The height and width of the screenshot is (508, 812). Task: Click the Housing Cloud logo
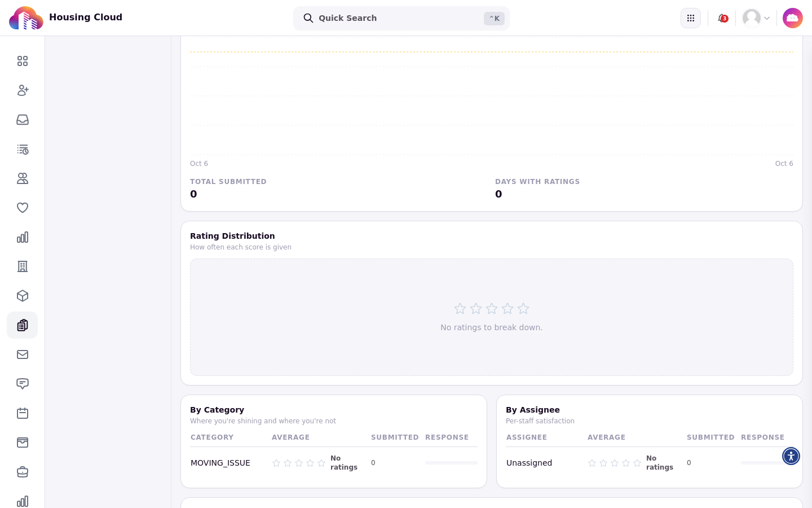26,18
